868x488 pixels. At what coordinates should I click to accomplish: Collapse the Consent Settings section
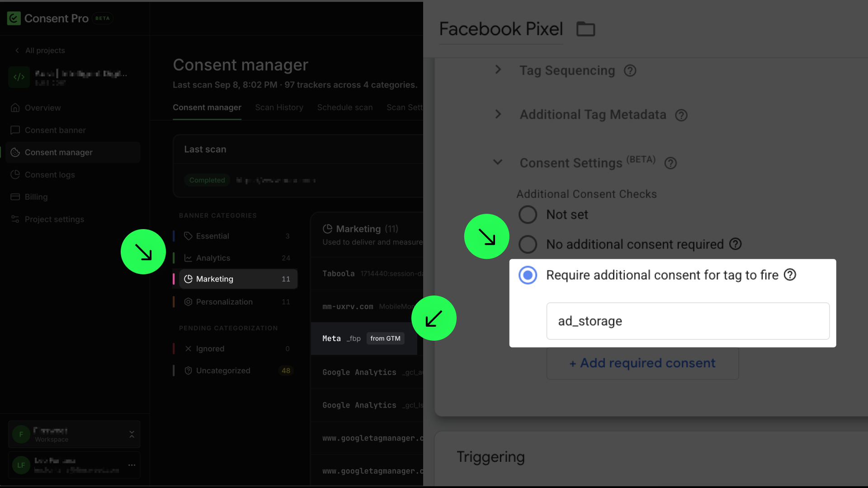tap(498, 162)
